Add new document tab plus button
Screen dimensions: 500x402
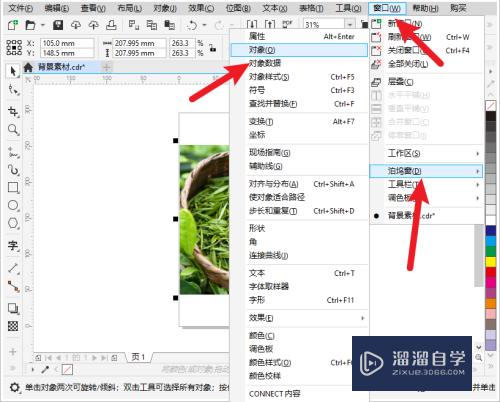(x=107, y=67)
